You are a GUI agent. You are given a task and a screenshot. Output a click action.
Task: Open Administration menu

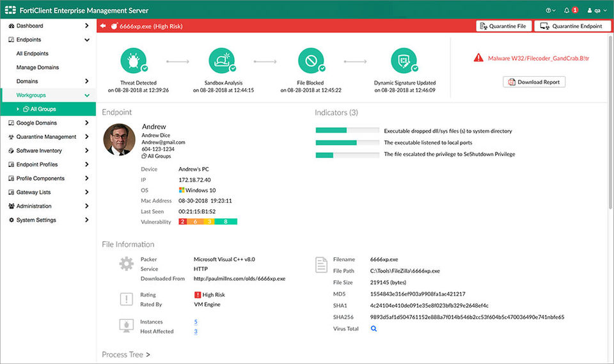coord(34,206)
